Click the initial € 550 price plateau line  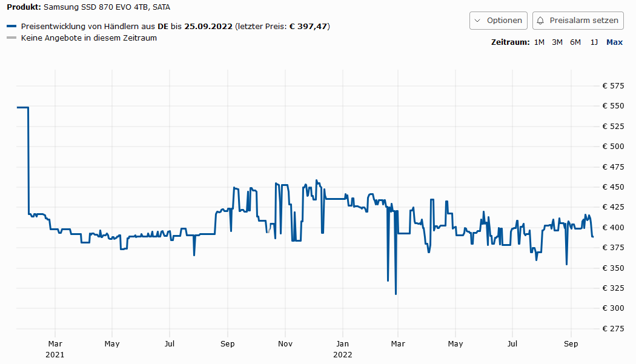pos(23,108)
